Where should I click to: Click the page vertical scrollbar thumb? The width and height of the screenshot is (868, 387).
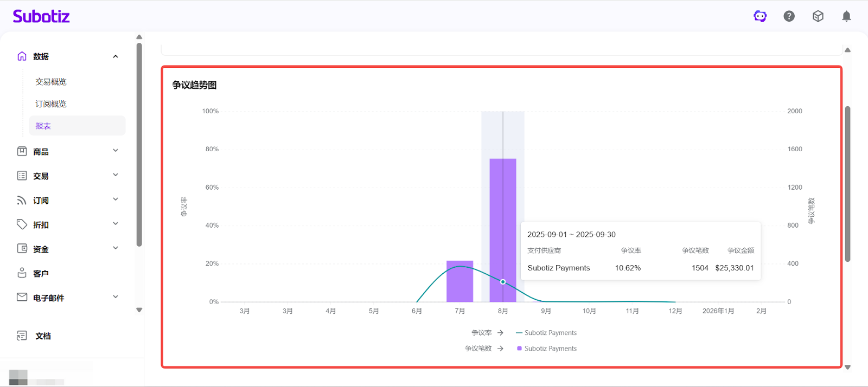(847, 184)
